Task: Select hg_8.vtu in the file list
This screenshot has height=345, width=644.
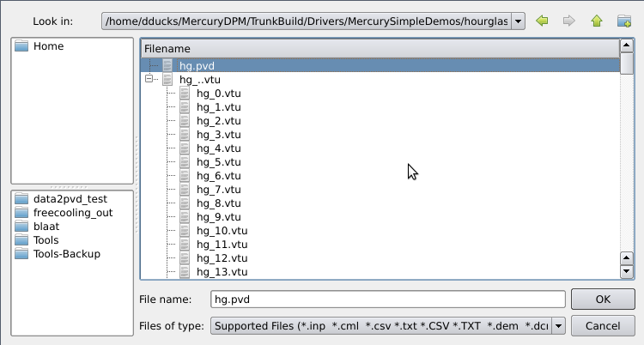Action: tap(218, 203)
